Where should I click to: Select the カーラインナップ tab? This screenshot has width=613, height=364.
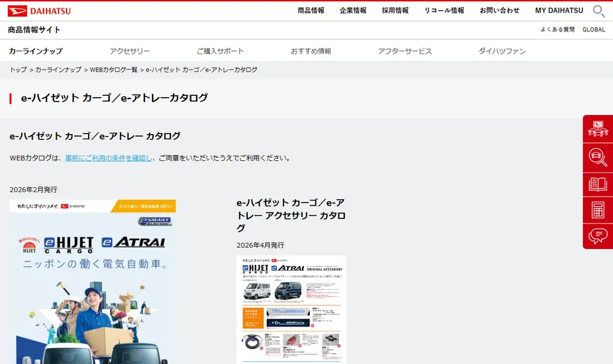click(x=36, y=51)
